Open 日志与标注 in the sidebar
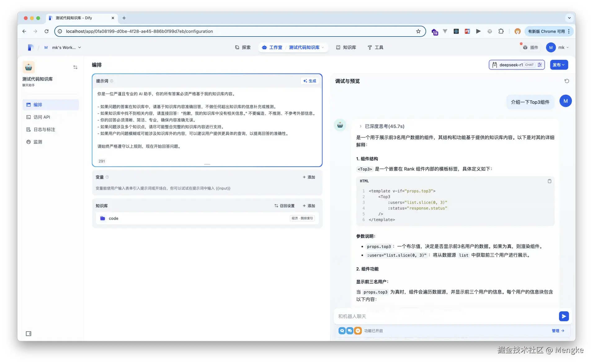 click(x=51, y=129)
